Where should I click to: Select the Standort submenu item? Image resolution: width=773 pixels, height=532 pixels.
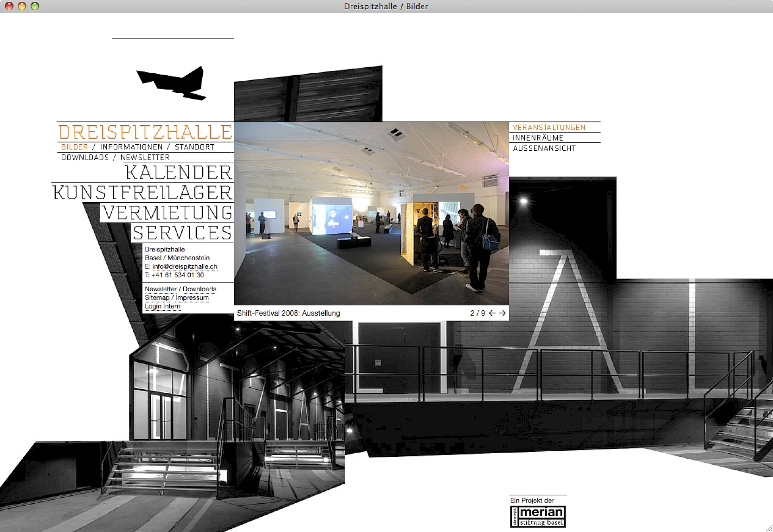pos(194,147)
